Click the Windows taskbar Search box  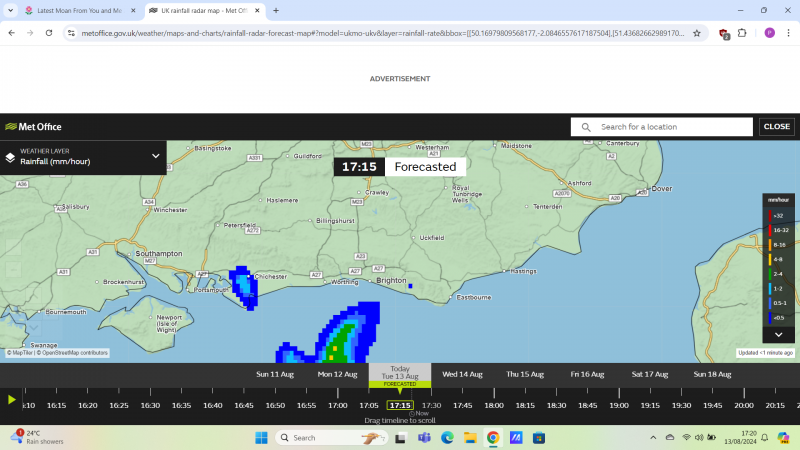tap(332, 438)
